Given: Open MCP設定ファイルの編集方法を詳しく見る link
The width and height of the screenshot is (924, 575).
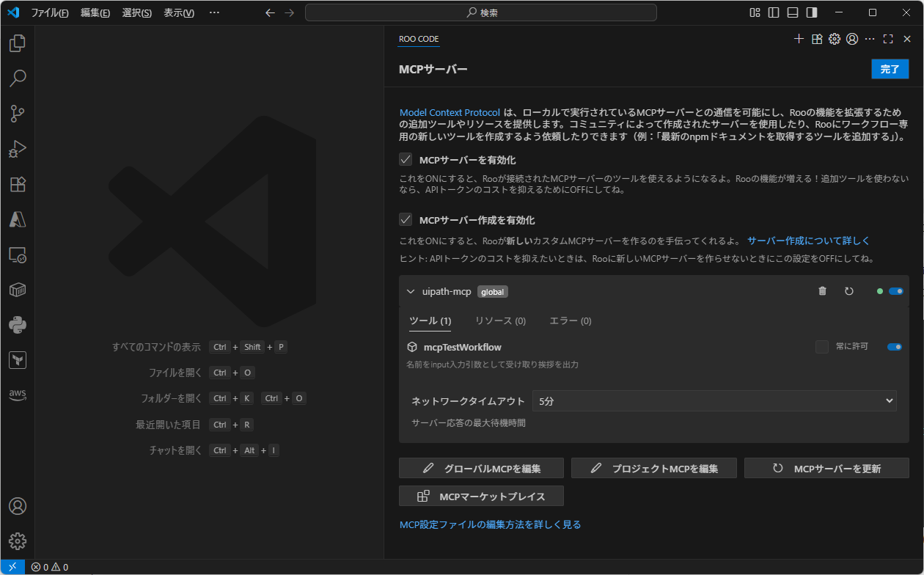Looking at the screenshot, I should coord(490,524).
